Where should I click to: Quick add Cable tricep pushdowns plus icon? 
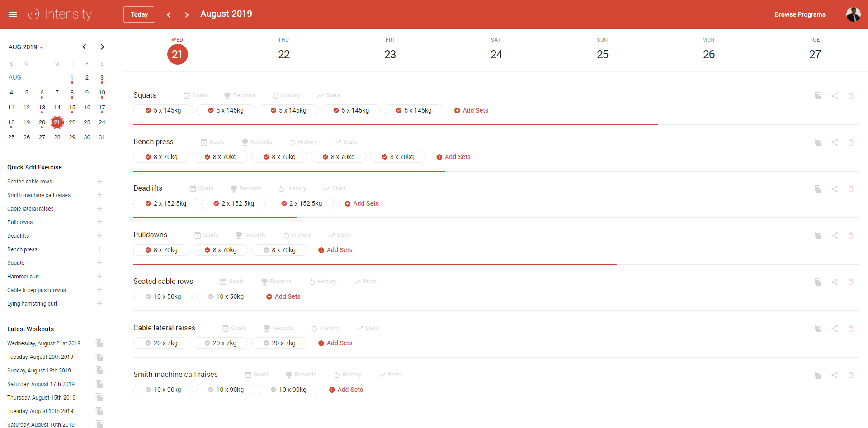coord(99,290)
